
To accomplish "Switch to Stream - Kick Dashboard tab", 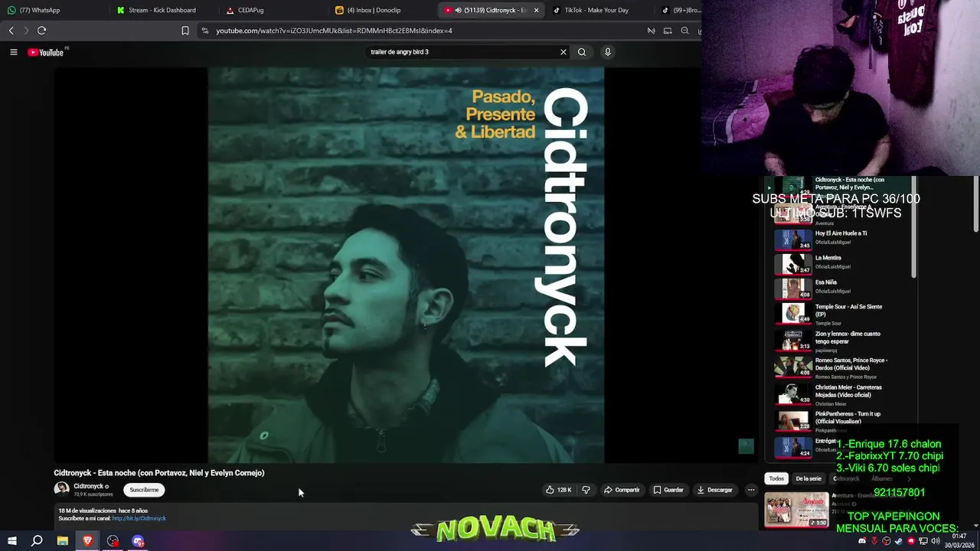I will pos(162,10).
